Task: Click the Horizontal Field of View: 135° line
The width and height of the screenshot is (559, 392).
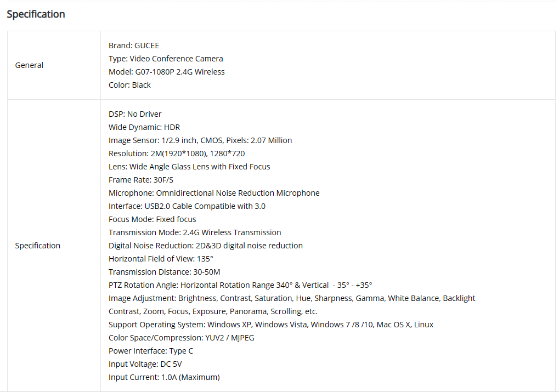Action: coord(161,259)
